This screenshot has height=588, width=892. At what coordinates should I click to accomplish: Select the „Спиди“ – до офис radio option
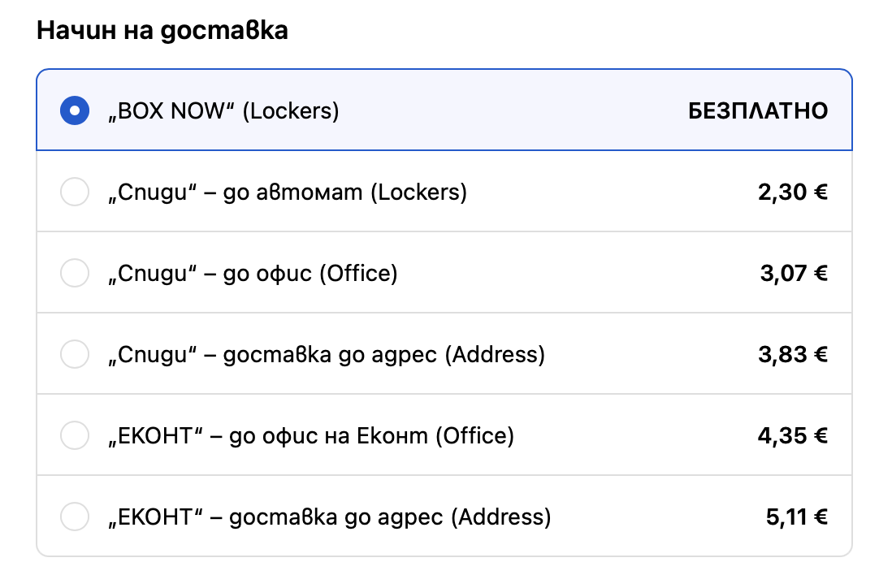point(75,274)
